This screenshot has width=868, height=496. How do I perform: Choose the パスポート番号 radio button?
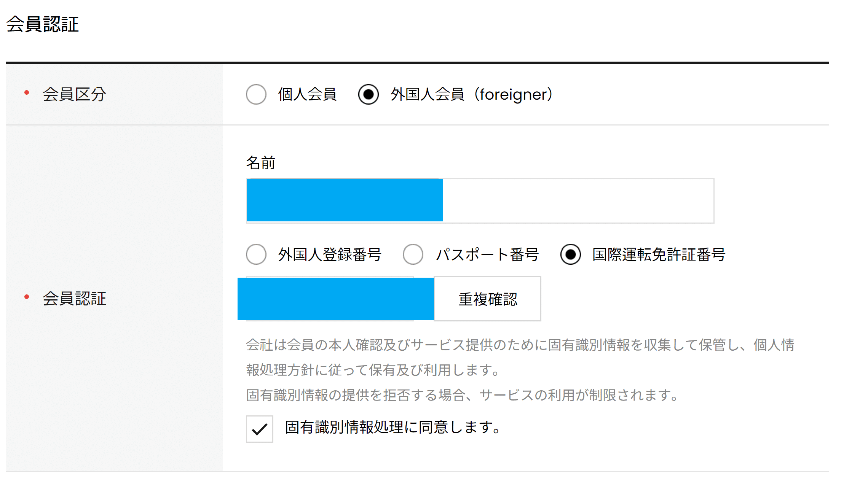click(x=413, y=254)
